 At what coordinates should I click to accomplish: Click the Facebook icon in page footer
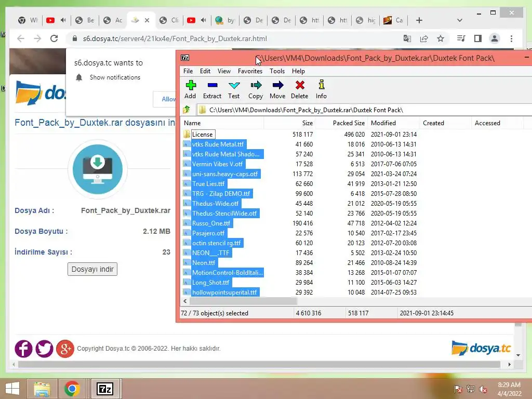pos(23,349)
